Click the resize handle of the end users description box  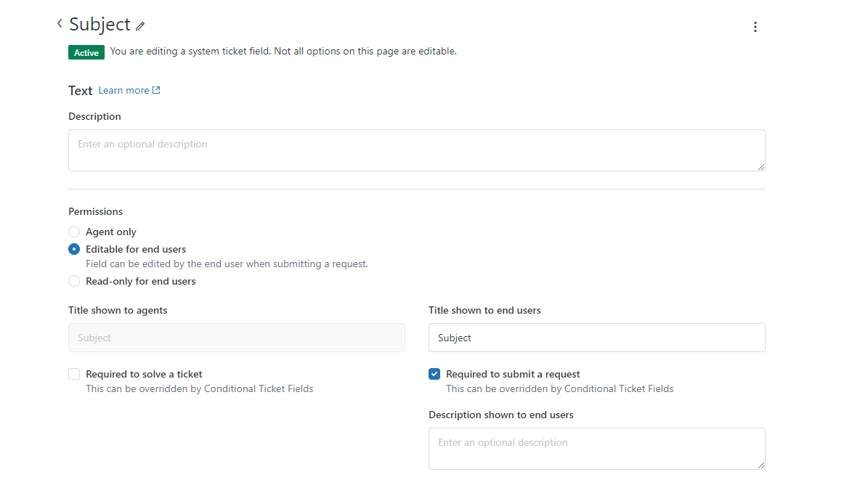point(760,465)
